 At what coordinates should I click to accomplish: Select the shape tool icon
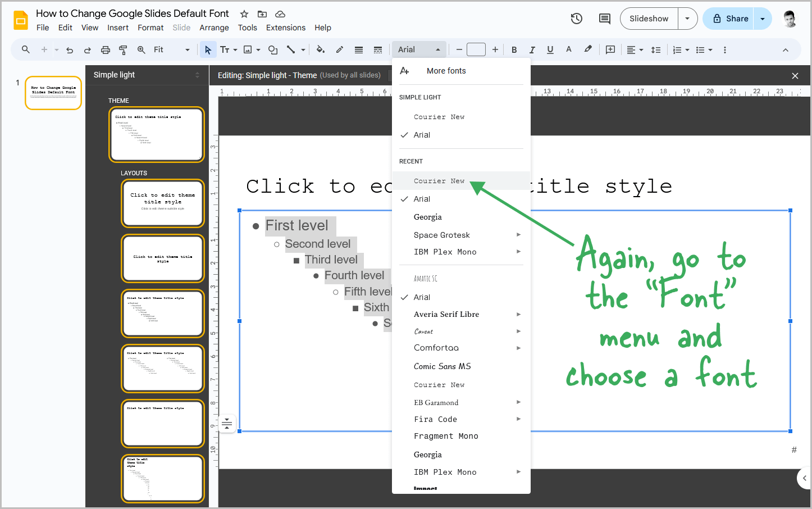pyautogui.click(x=273, y=50)
